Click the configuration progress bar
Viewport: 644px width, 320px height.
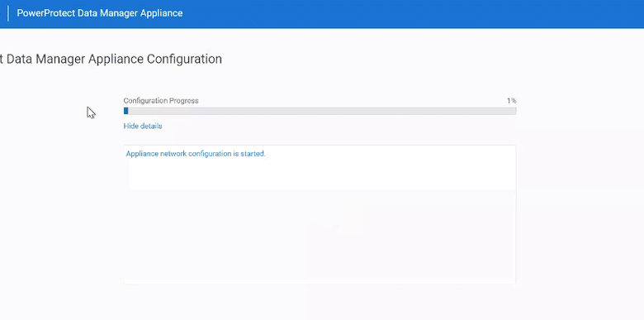pyautogui.click(x=320, y=111)
